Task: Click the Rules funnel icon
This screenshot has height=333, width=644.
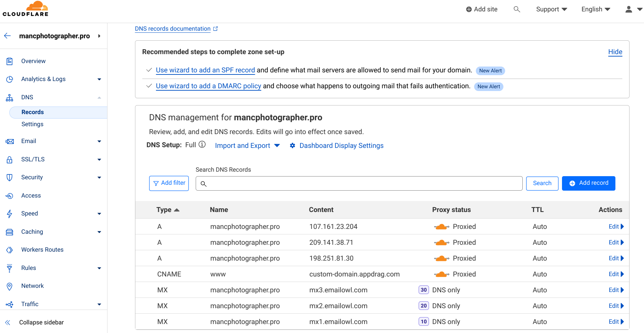Action: pos(10,268)
